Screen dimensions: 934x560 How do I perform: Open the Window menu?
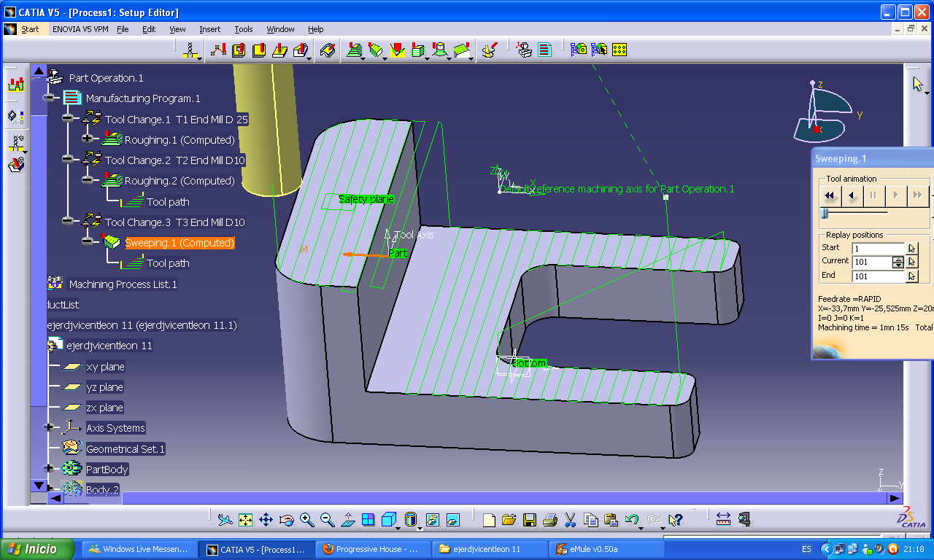point(280,29)
